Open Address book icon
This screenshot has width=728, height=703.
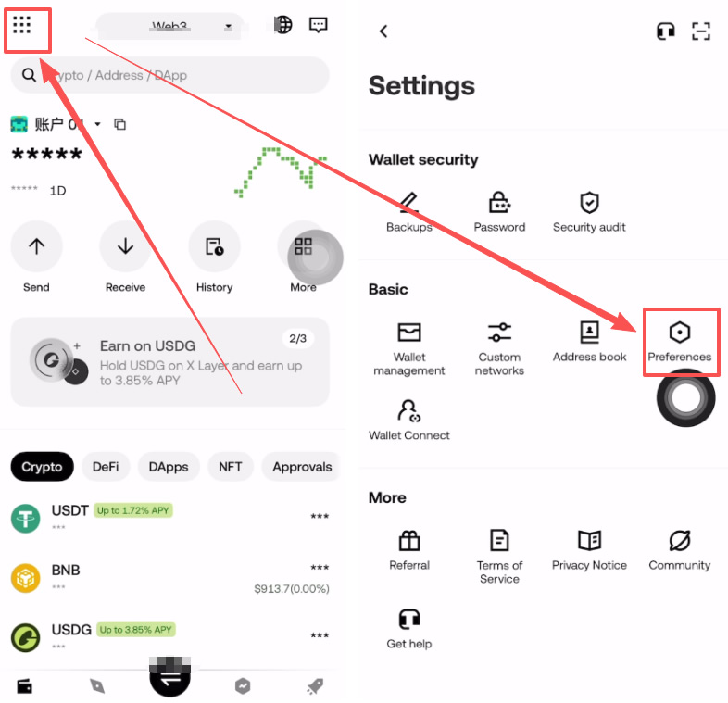point(589,332)
